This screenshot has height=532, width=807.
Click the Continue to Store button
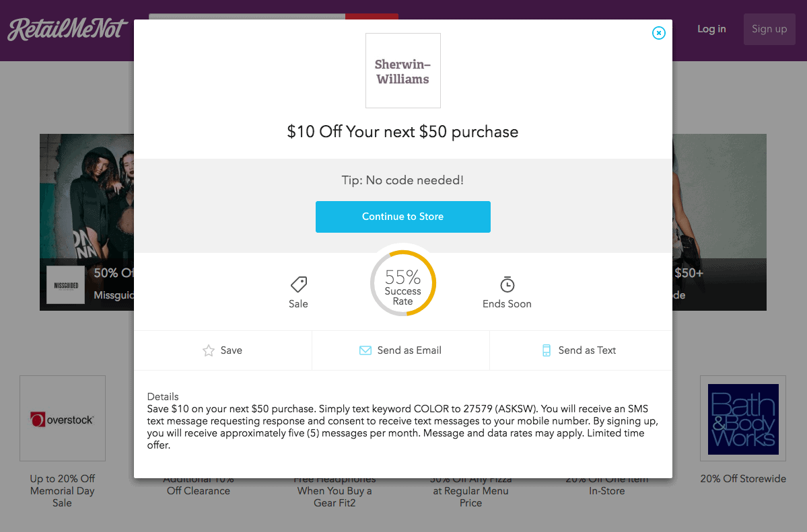[x=403, y=217]
